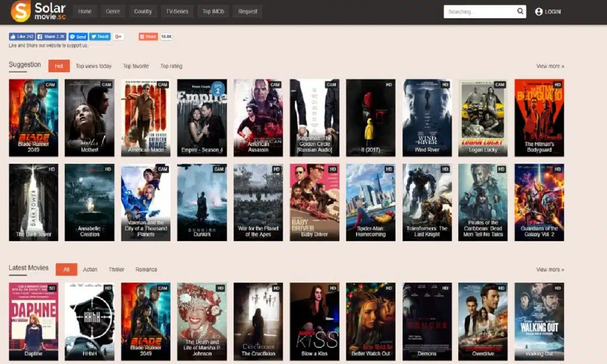
Task: Click the Facebook Share button
Action: (x=52, y=37)
